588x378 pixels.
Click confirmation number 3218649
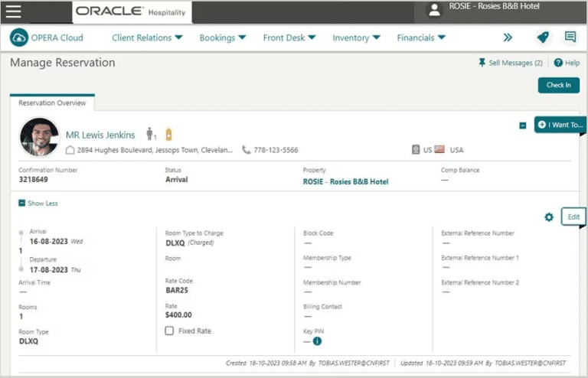click(34, 180)
